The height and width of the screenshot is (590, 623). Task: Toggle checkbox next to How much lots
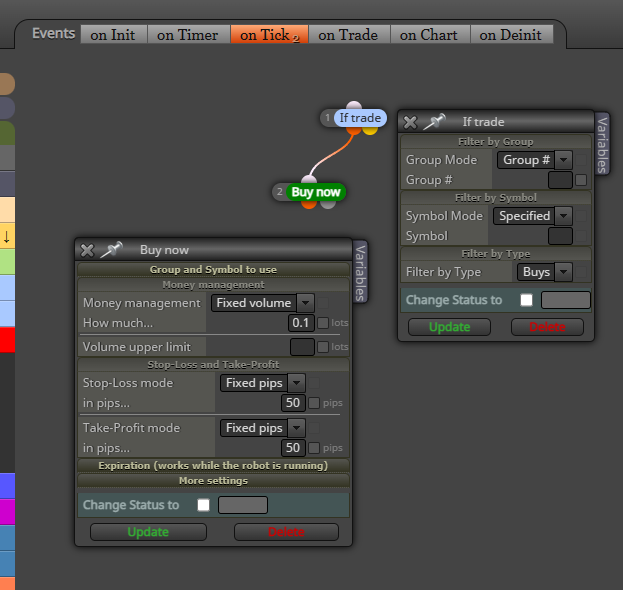(323, 323)
